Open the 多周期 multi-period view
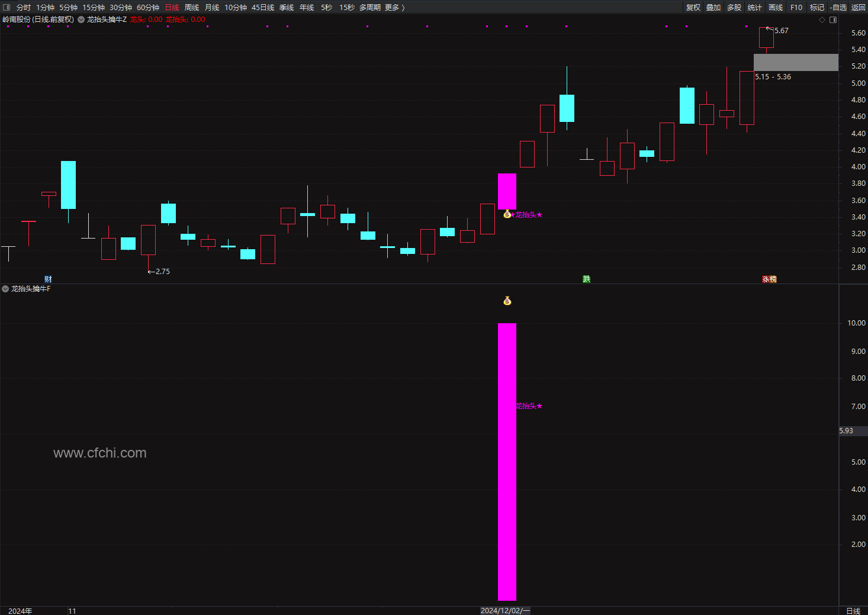868x615 pixels. [370, 8]
